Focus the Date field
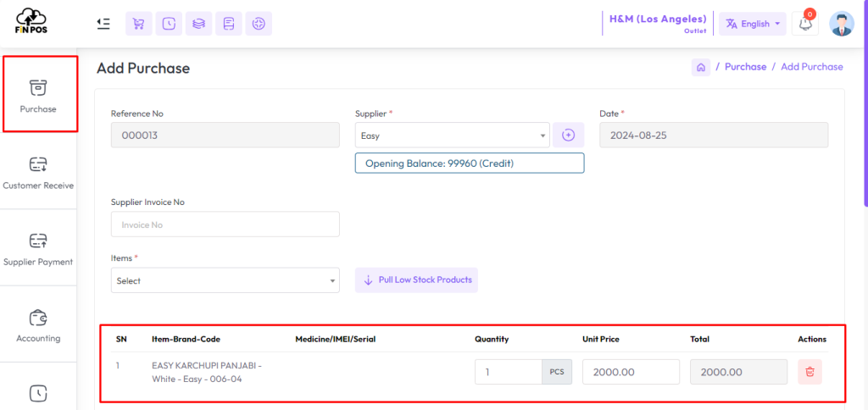The height and width of the screenshot is (410, 868). tap(714, 135)
